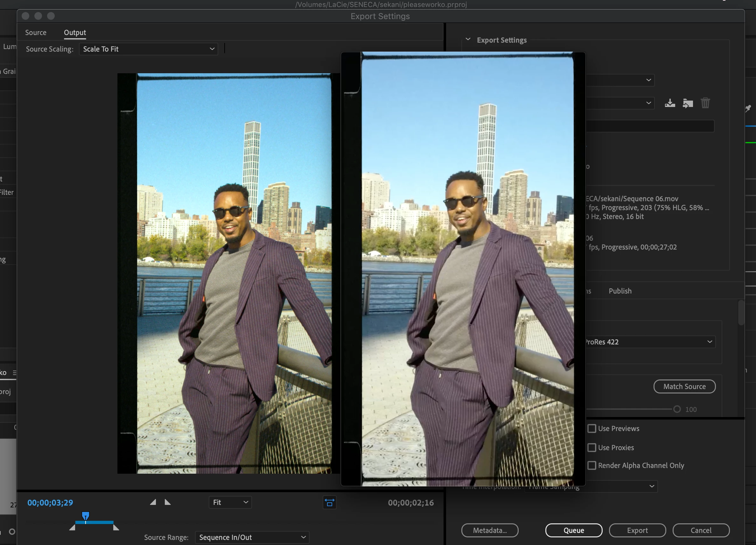Enable the Use Previews checkbox

point(592,428)
